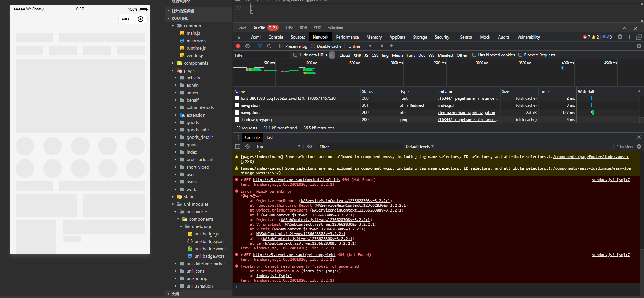Open network settings gear icon

pos(639,46)
